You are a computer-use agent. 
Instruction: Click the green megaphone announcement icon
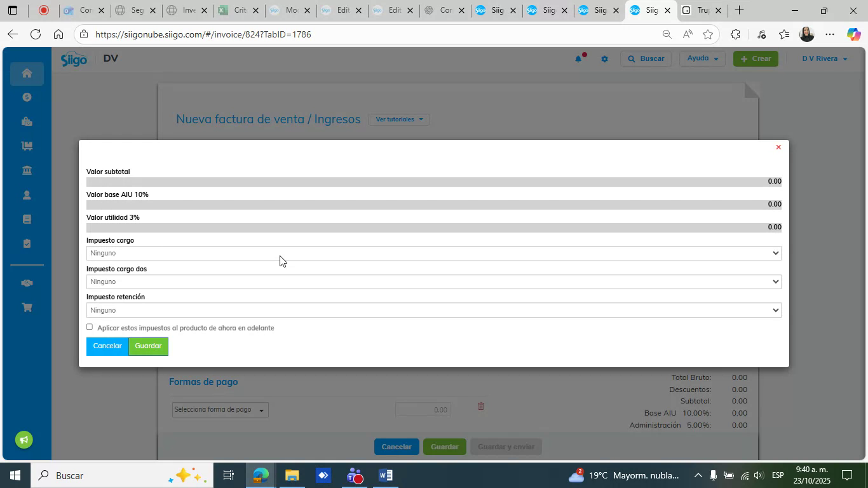[x=24, y=440]
